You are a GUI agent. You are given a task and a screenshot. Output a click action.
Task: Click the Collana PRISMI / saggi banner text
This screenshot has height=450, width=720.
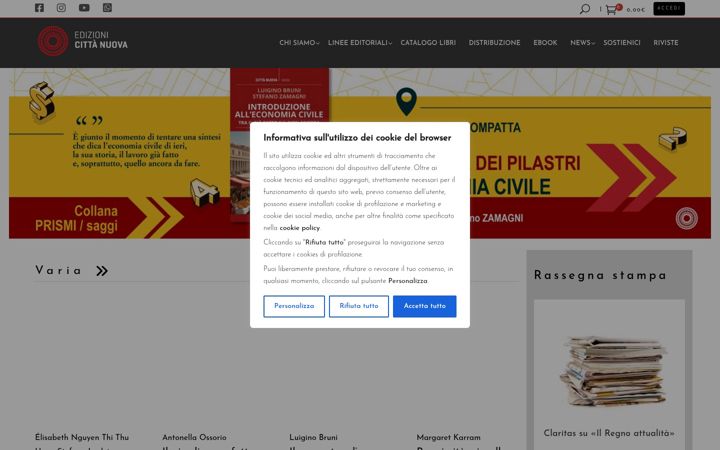pyautogui.click(x=76, y=218)
